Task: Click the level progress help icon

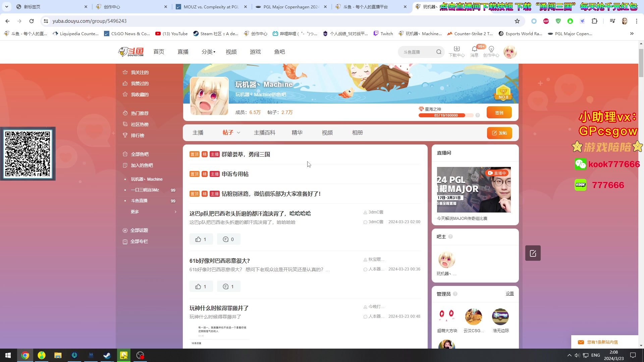Action: pyautogui.click(x=478, y=115)
